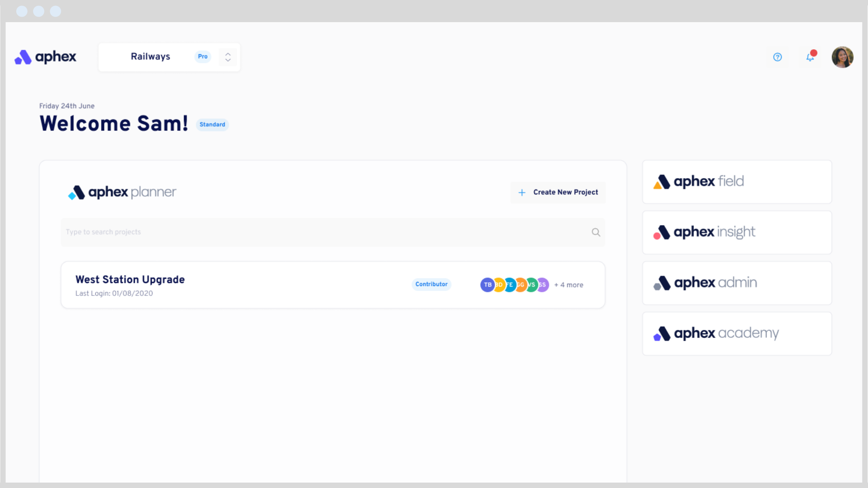Click the Last Login: 01/08/2020 text

114,293
